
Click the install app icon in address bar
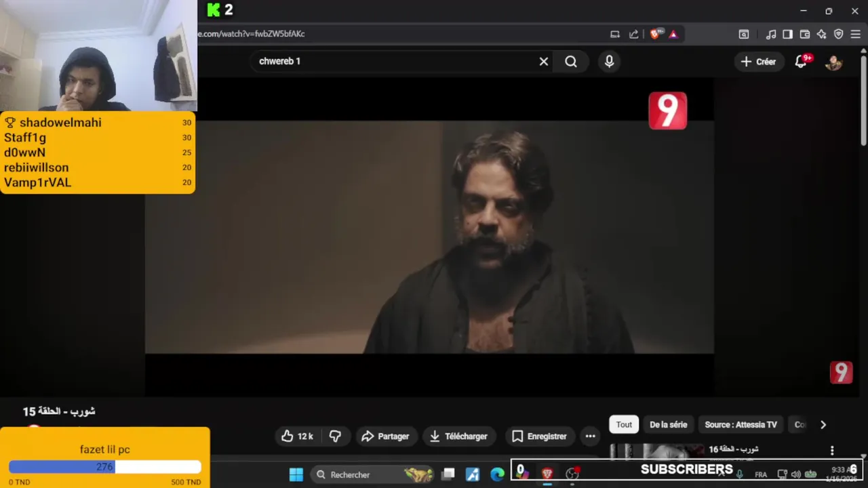[x=614, y=35]
